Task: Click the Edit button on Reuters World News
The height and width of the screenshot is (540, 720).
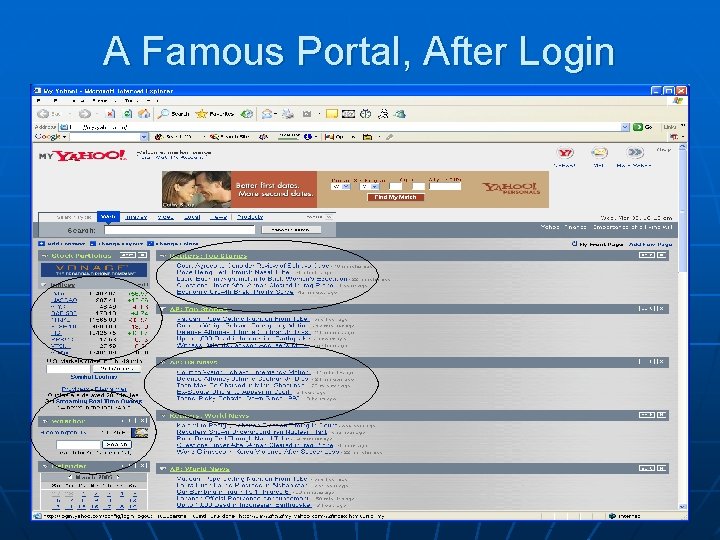Action: click(647, 415)
